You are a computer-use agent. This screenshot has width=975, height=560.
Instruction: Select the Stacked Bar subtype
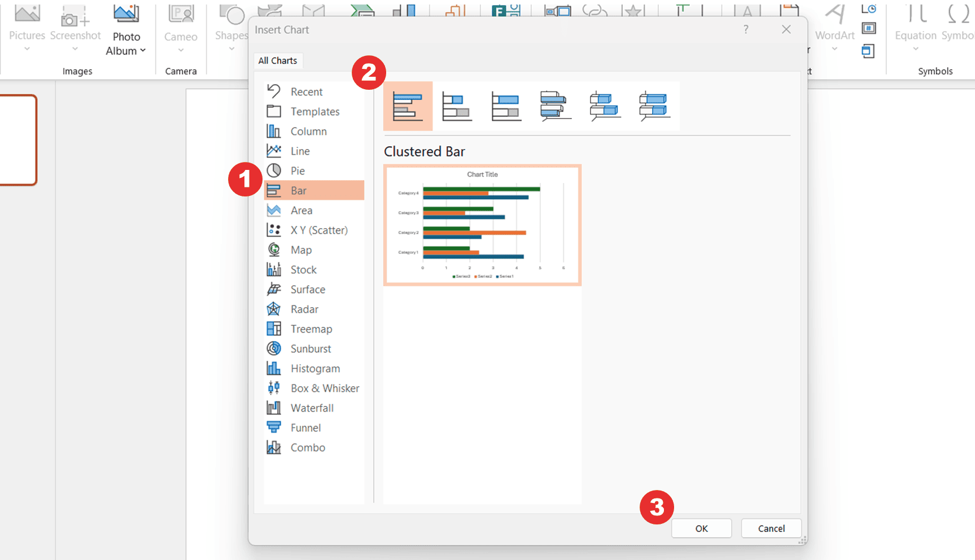point(458,106)
